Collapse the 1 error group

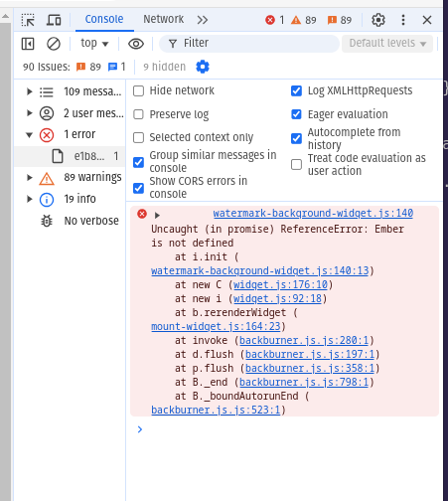tap(29, 134)
